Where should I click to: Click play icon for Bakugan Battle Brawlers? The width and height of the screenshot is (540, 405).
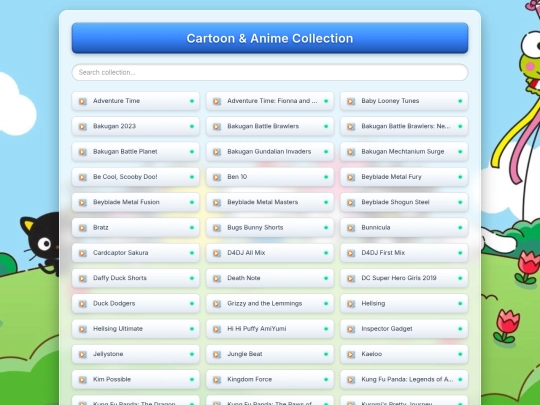[x=217, y=126]
